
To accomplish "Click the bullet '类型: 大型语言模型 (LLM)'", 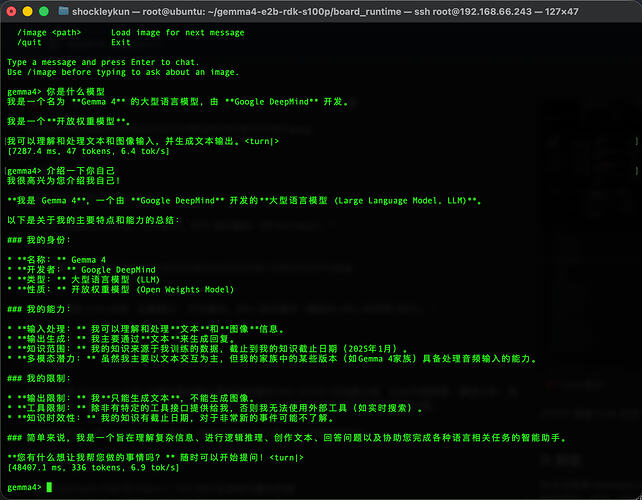I will coord(84,280).
